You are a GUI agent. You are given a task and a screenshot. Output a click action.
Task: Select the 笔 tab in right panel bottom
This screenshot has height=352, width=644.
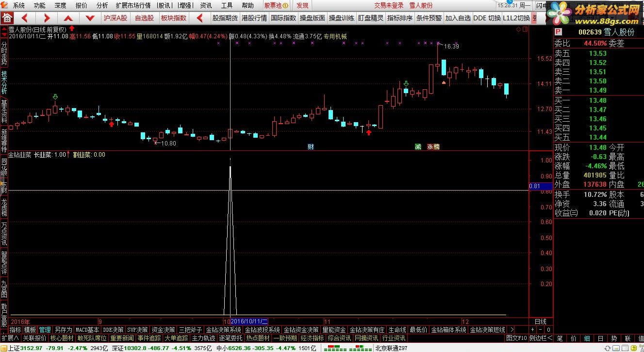560,338
